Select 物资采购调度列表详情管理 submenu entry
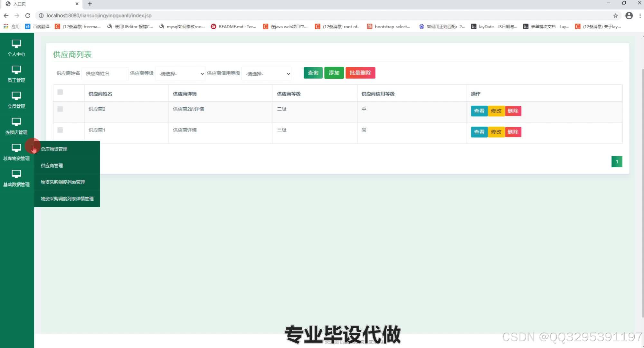Viewport: 644px width, 348px height. (67, 199)
